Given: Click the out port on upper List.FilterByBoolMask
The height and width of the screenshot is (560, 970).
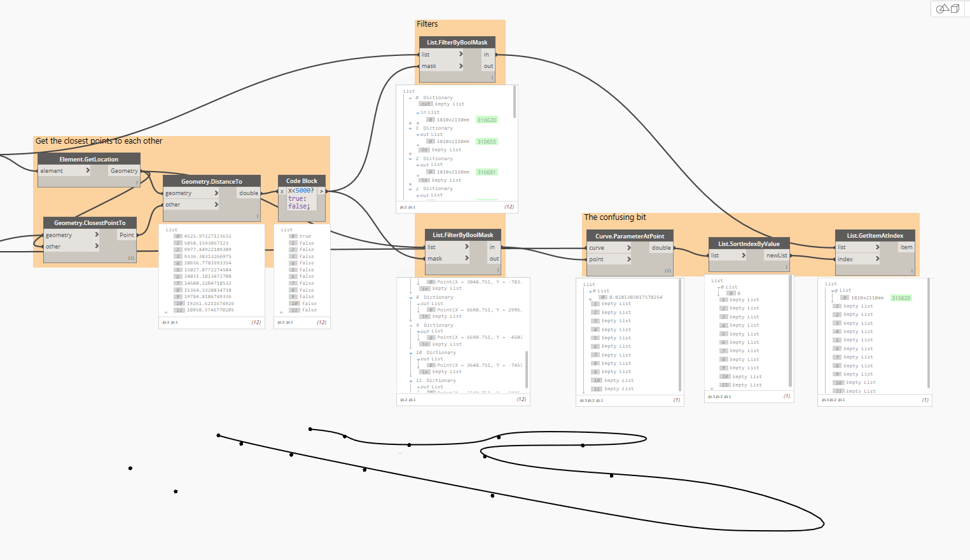Looking at the screenshot, I should 488,66.
